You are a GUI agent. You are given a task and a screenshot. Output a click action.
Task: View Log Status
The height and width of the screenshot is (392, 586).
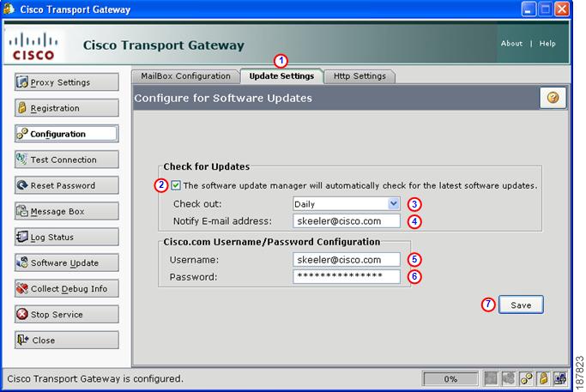tap(67, 237)
